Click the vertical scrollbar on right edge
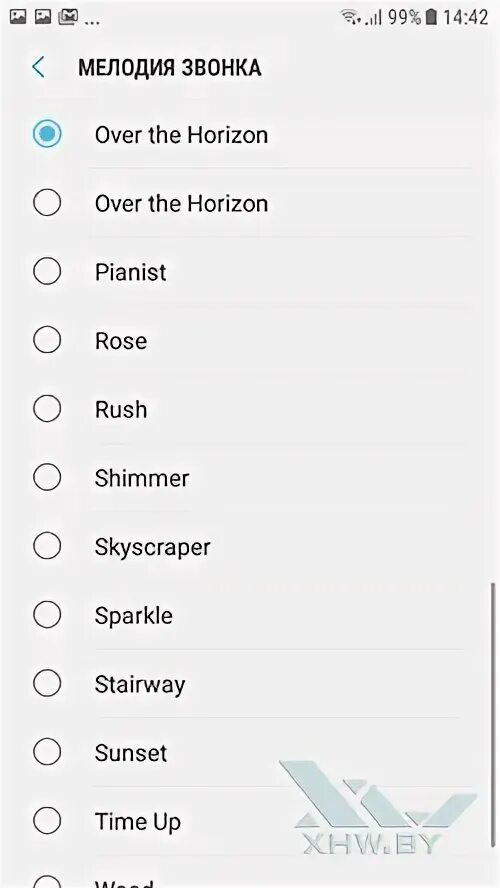Image resolution: width=500 pixels, height=888 pixels. coord(493,714)
